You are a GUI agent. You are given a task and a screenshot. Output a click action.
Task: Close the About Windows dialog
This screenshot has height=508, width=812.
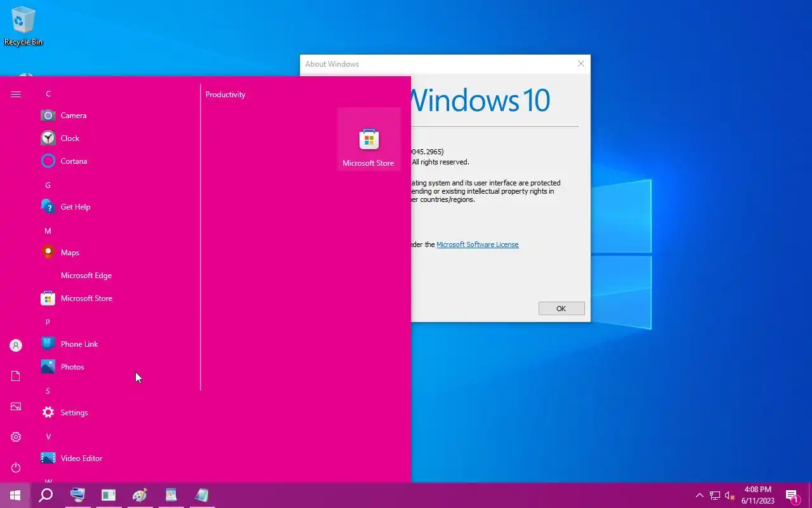pos(580,63)
